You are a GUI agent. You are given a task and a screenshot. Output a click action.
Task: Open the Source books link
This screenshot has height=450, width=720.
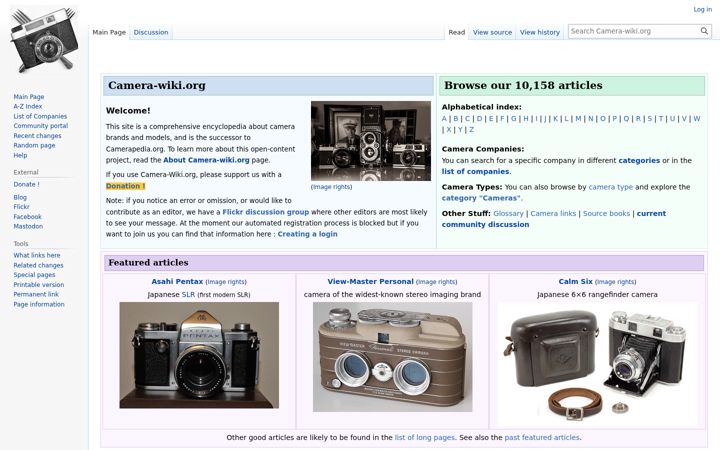point(606,214)
